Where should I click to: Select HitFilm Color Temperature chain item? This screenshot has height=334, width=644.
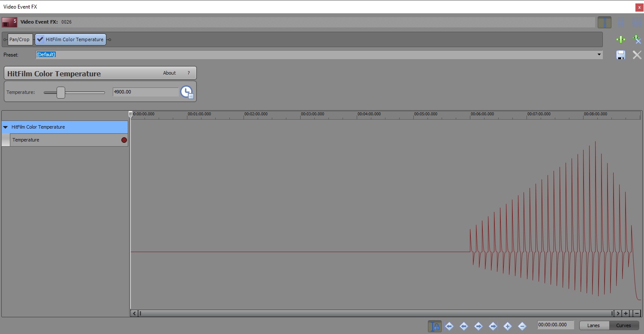coord(71,39)
